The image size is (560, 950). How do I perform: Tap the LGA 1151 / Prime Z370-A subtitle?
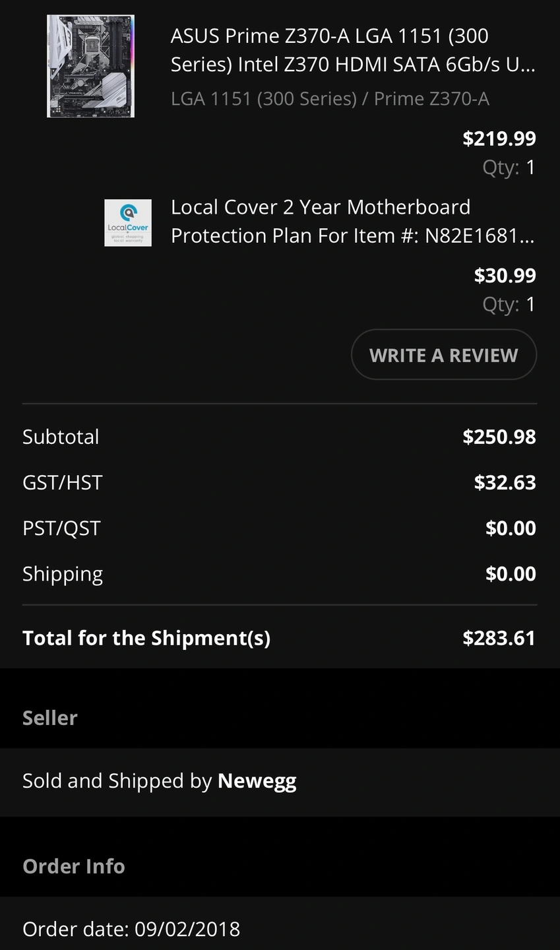tap(330, 99)
